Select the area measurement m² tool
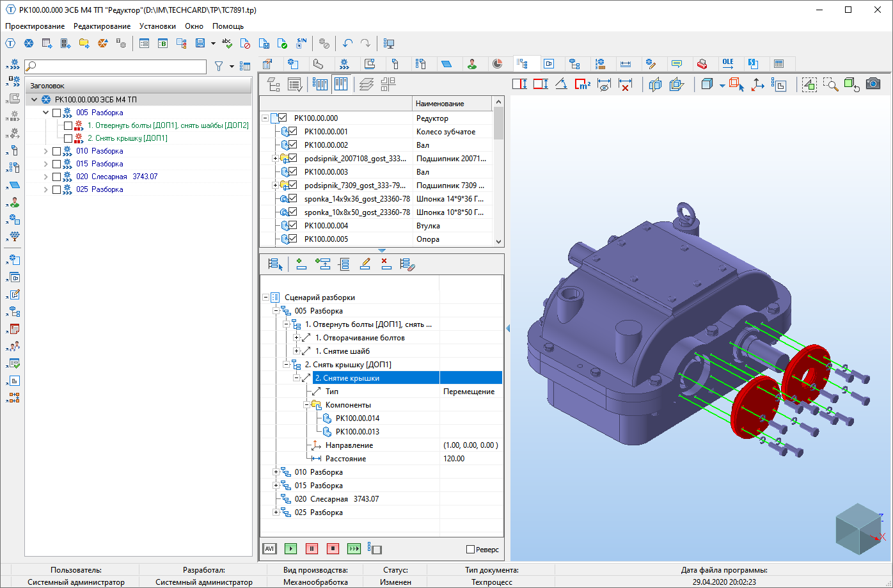 582,84
